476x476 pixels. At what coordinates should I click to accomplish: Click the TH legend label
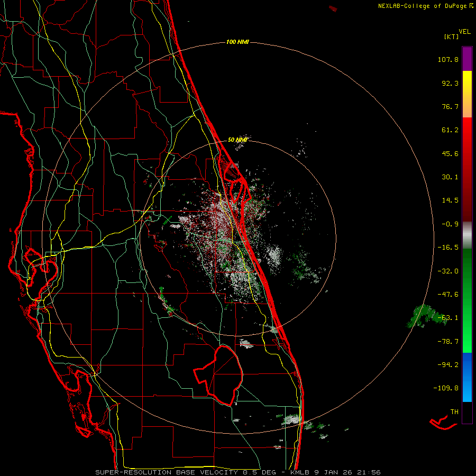click(454, 412)
